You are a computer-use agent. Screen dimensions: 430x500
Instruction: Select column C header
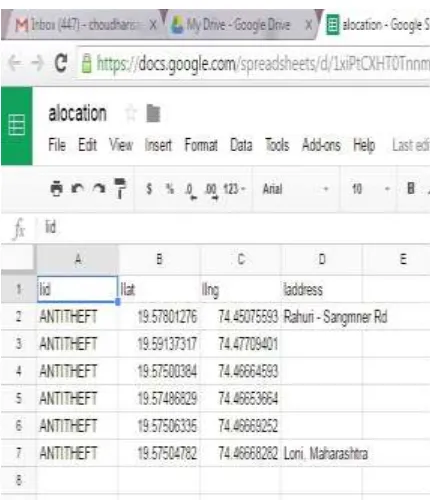coord(241,259)
